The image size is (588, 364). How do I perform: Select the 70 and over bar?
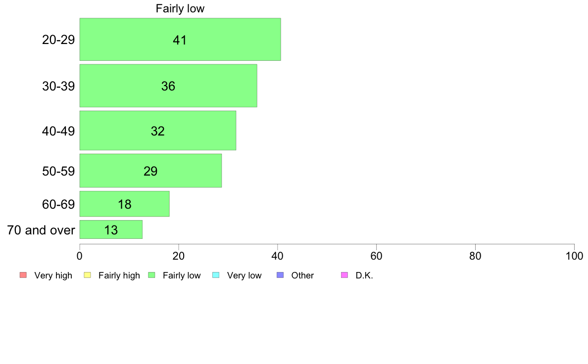111,229
